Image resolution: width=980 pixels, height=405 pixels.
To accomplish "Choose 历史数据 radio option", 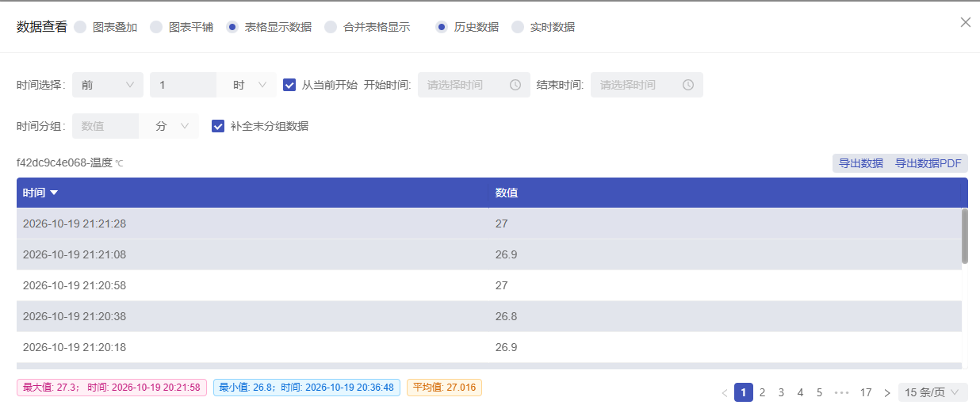I will [442, 27].
